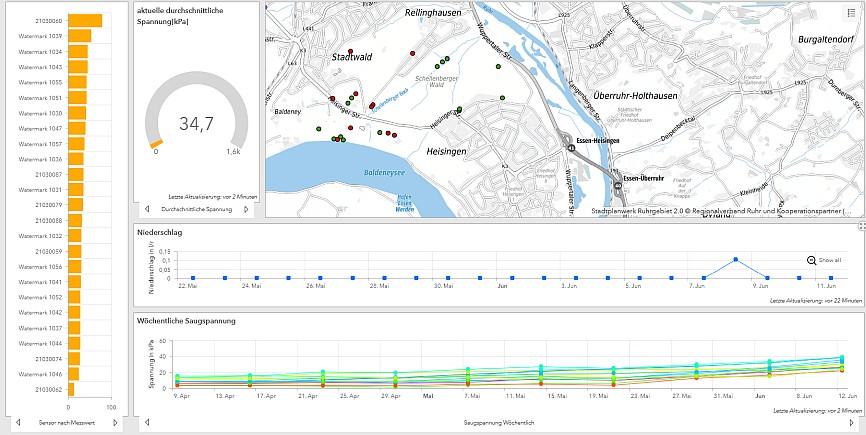This screenshot has width=866, height=435.
Task: Click the Niederschlag panel title
Action: (x=160, y=232)
